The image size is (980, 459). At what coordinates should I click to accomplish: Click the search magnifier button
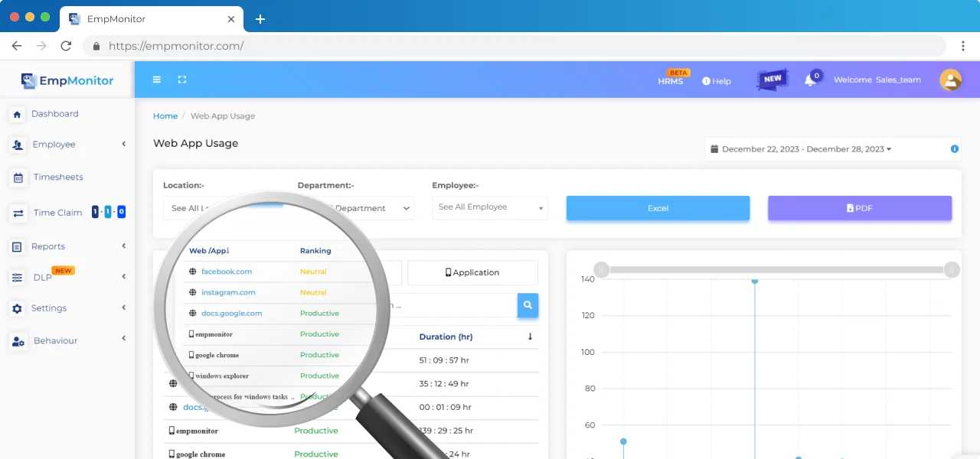point(528,305)
